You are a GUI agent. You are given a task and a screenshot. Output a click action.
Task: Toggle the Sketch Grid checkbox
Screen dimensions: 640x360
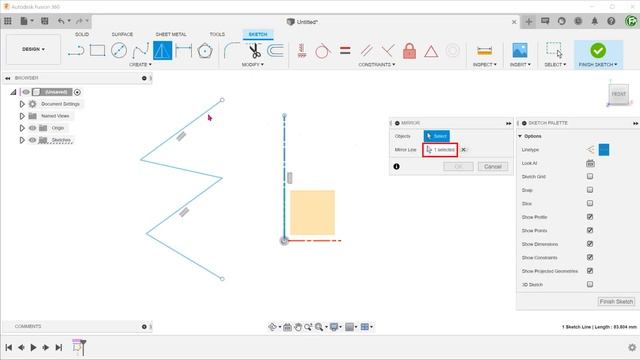pos(590,176)
